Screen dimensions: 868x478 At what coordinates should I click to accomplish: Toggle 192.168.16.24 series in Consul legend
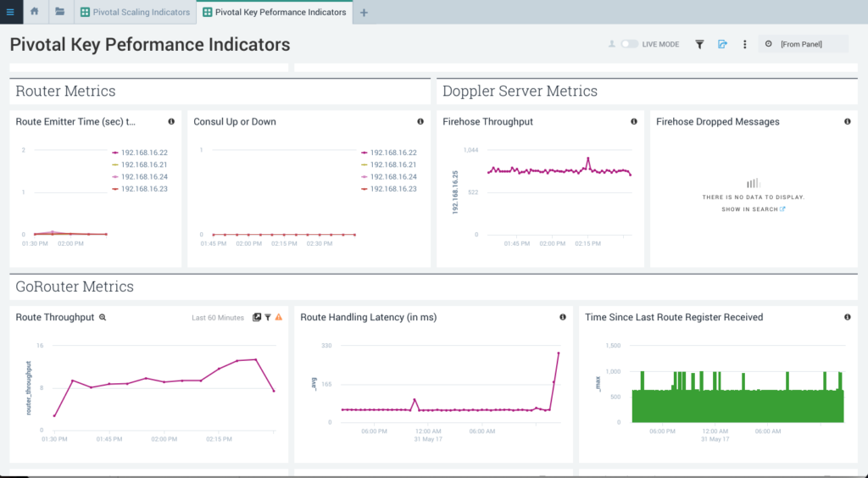point(388,176)
